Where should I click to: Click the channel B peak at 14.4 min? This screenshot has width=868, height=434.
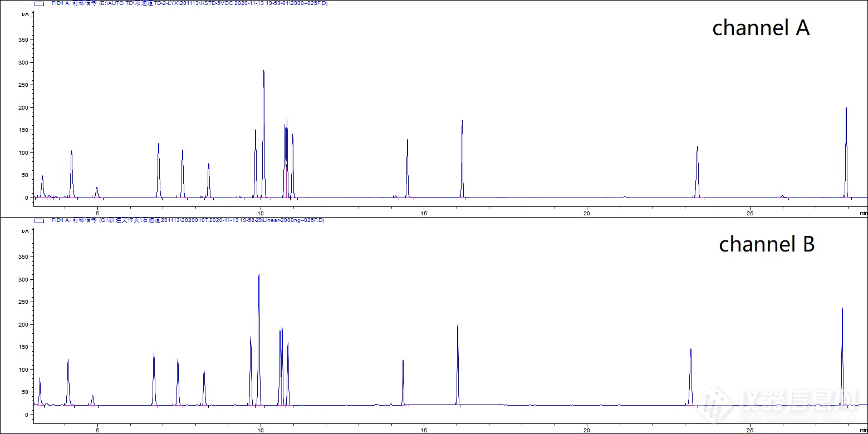(403, 383)
